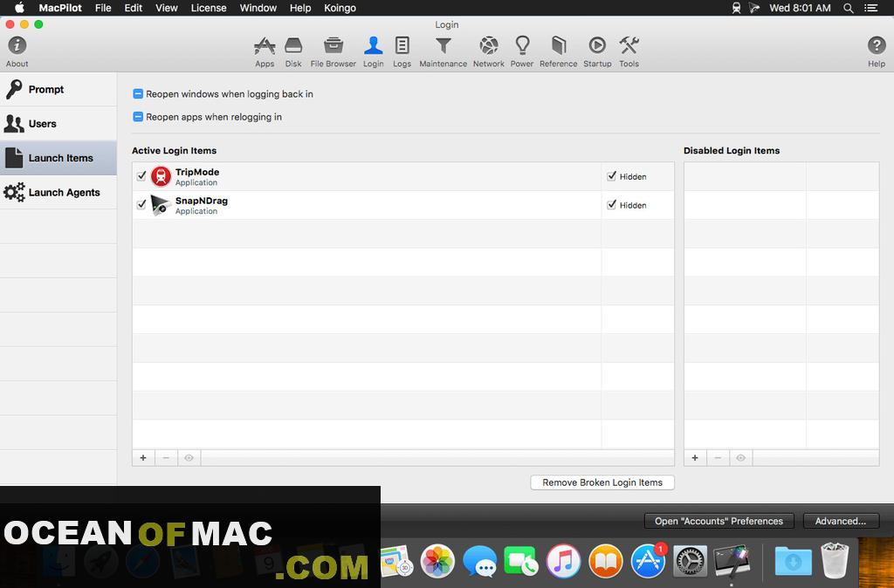The width and height of the screenshot is (894, 588).
Task: Open the Power section
Action: click(x=522, y=51)
